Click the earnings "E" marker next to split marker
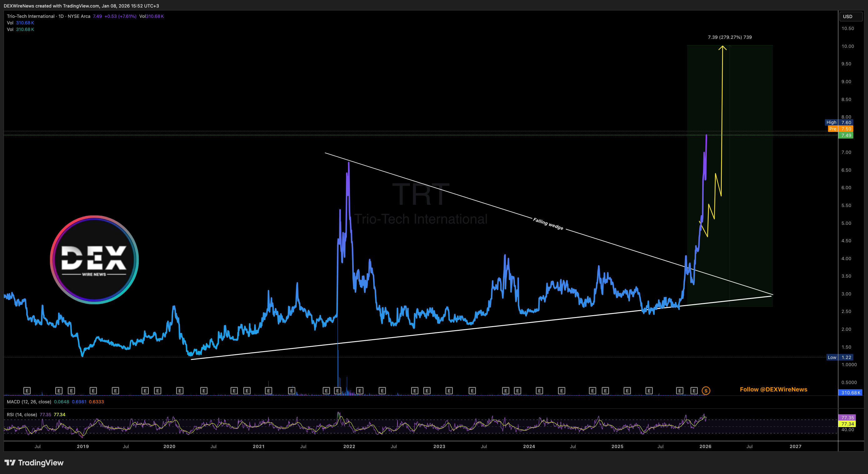This screenshot has width=868, height=474. pyautogui.click(x=694, y=391)
